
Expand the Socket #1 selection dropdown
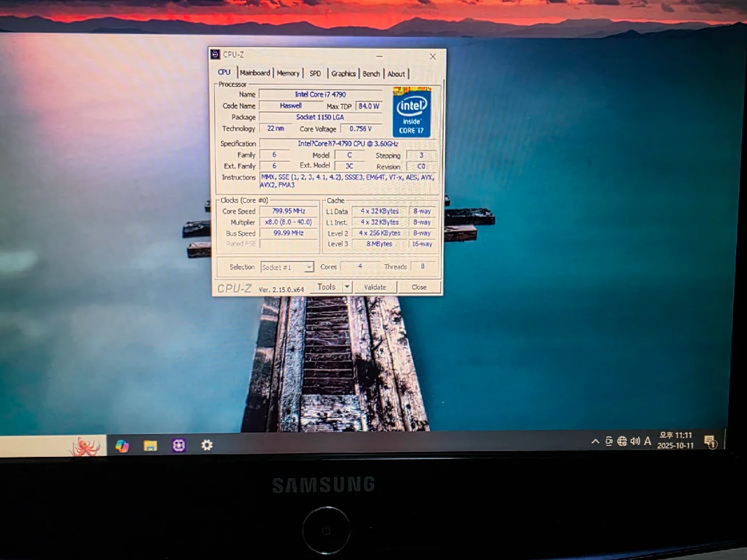(309, 267)
